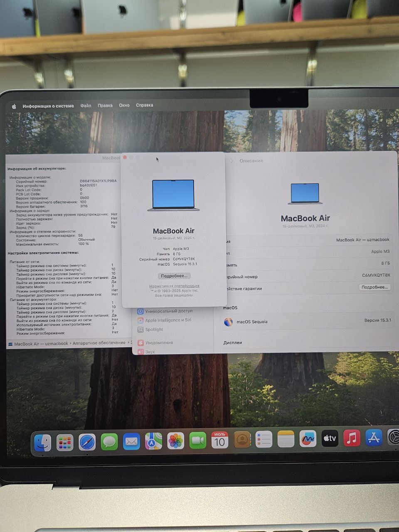Click the Информация об аккумуляторе heading
Viewport: 399px width, 532px height.
[x=37, y=169]
